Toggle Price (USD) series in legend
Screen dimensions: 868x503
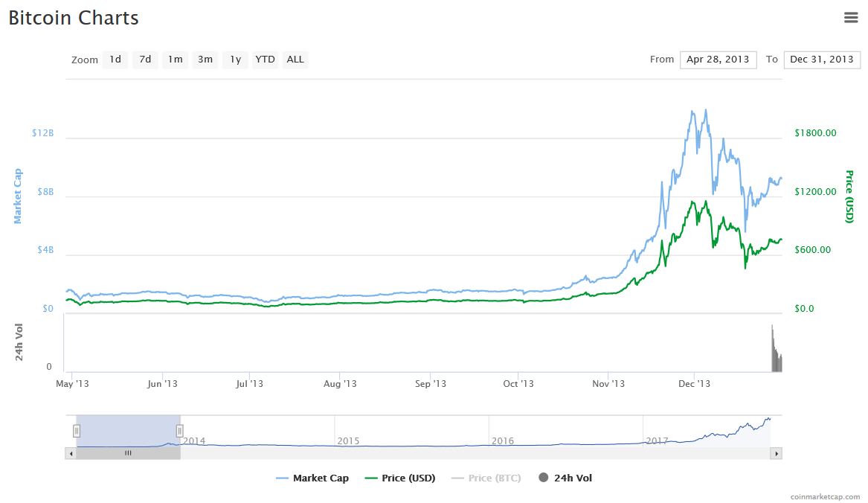tap(400, 478)
